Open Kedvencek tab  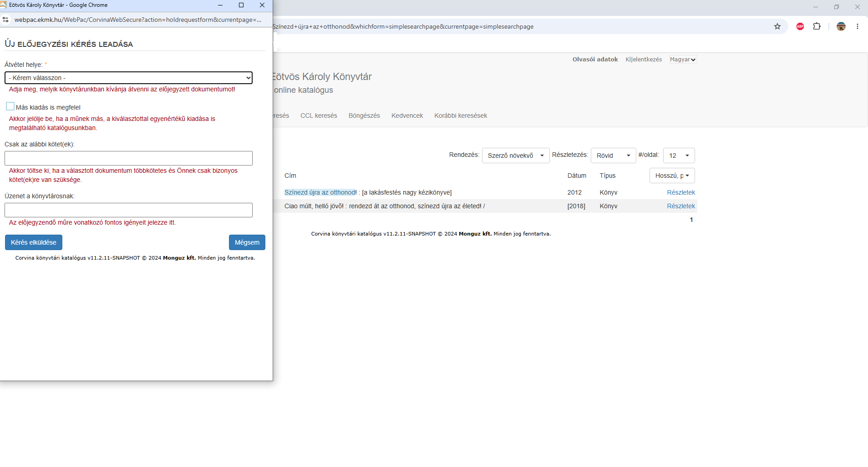tap(407, 115)
